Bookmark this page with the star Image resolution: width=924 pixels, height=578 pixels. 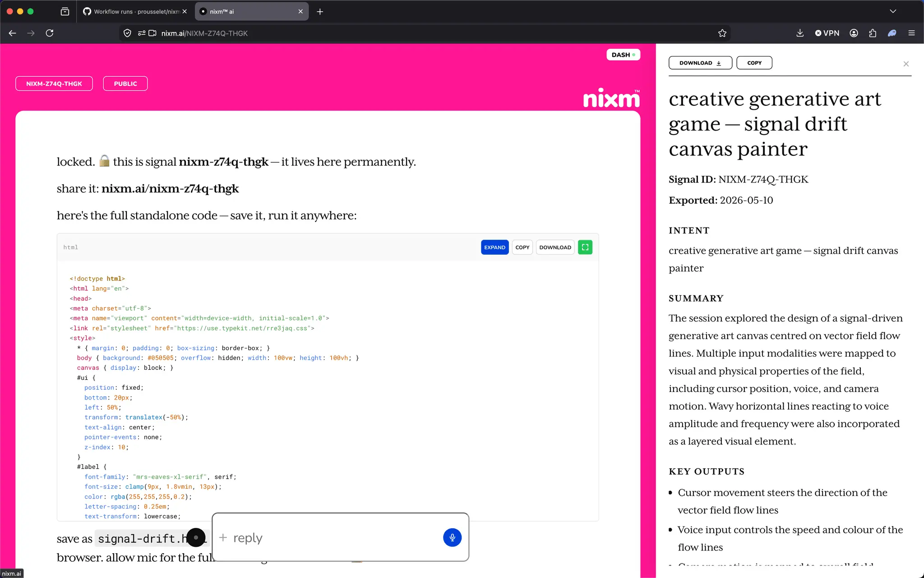[x=722, y=33]
